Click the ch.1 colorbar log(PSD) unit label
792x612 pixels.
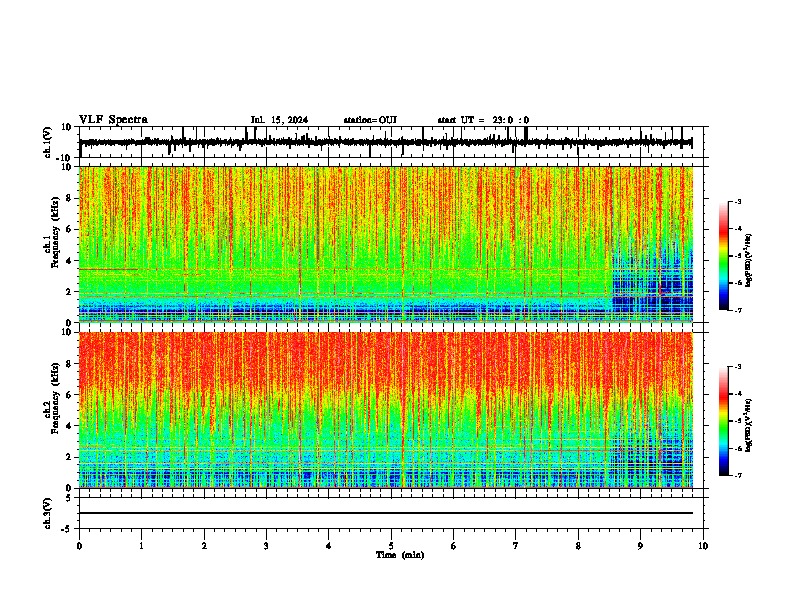[748, 261]
